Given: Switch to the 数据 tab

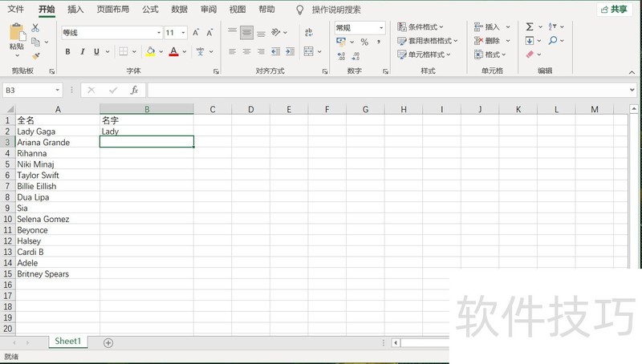Looking at the screenshot, I should pos(179,10).
